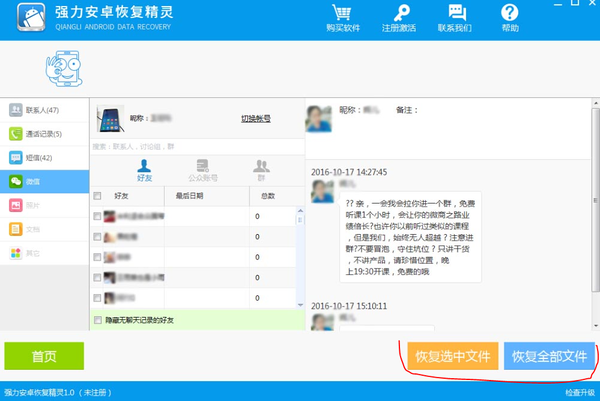Sort by the 最后日期 column header

pyautogui.click(x=207, y=196)
